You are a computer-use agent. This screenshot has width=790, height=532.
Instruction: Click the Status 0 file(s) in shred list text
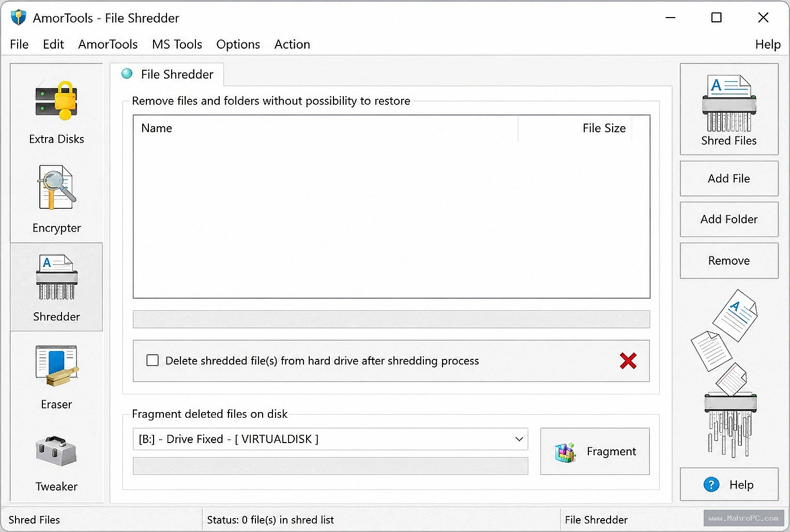pos(270,520)
